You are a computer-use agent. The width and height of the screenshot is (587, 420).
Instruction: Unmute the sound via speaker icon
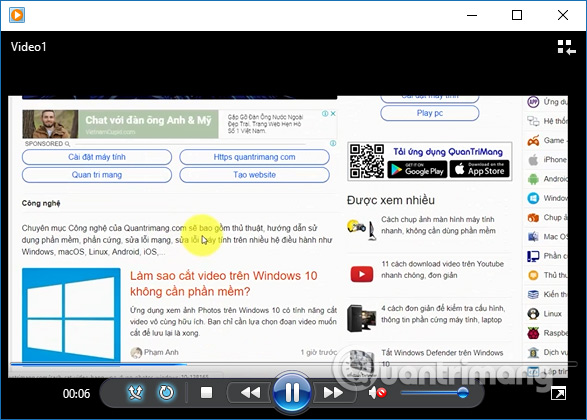[x=377, y=393]
